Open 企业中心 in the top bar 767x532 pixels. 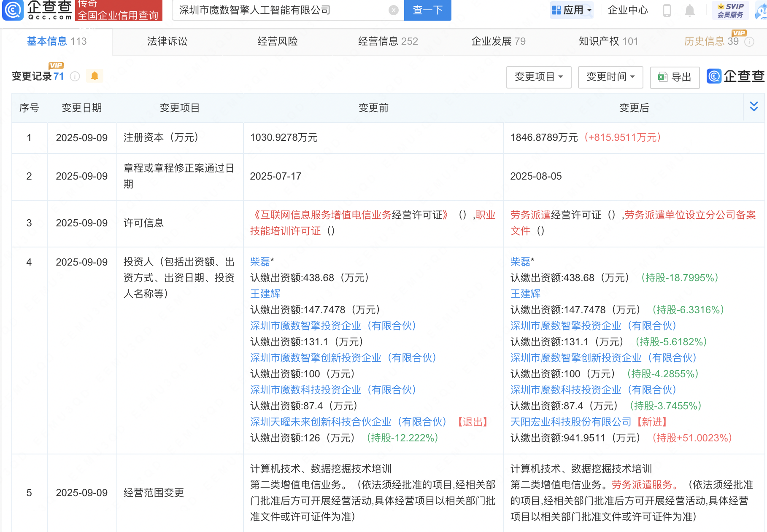pyautogui.click(x=627, y=10)
